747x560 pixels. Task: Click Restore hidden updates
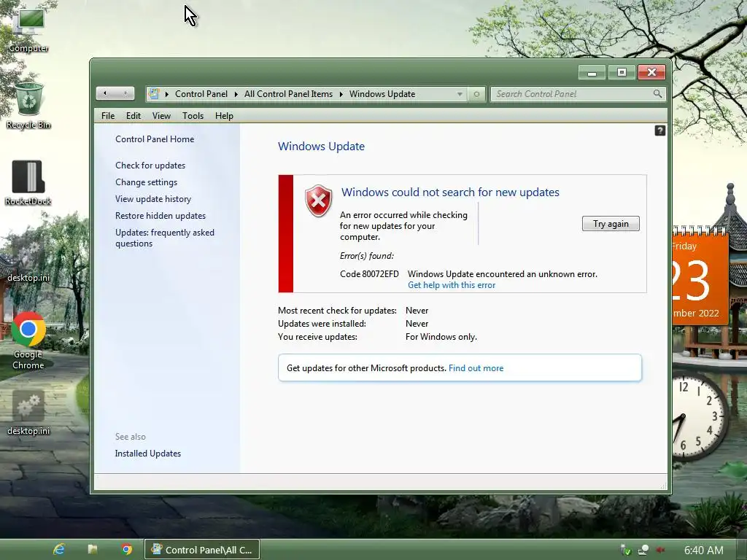160,216
